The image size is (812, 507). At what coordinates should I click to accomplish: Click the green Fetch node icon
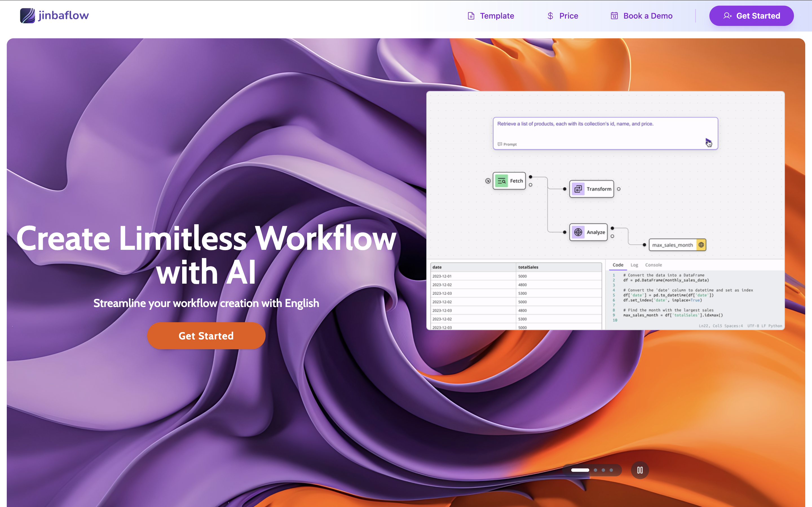point(501,181)
